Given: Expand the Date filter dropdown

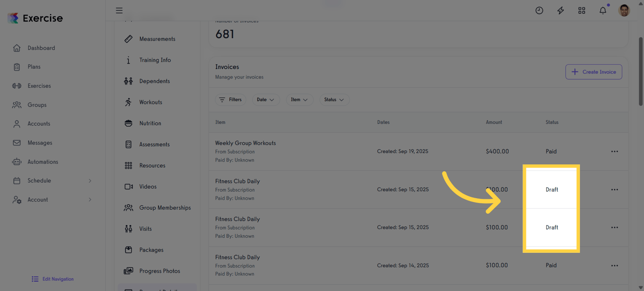Looking at the screenshot, I should 266,99.
